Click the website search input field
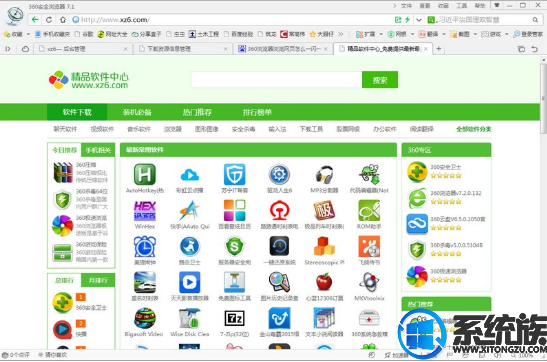Image resolution: width=547 pixels, height=362 pixels. coord(276,80)
